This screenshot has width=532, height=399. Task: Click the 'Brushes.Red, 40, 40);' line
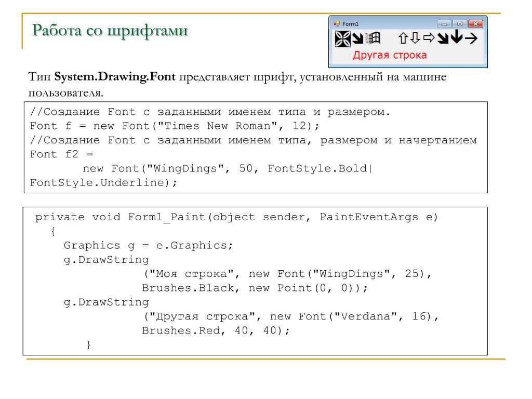point(216,330)
